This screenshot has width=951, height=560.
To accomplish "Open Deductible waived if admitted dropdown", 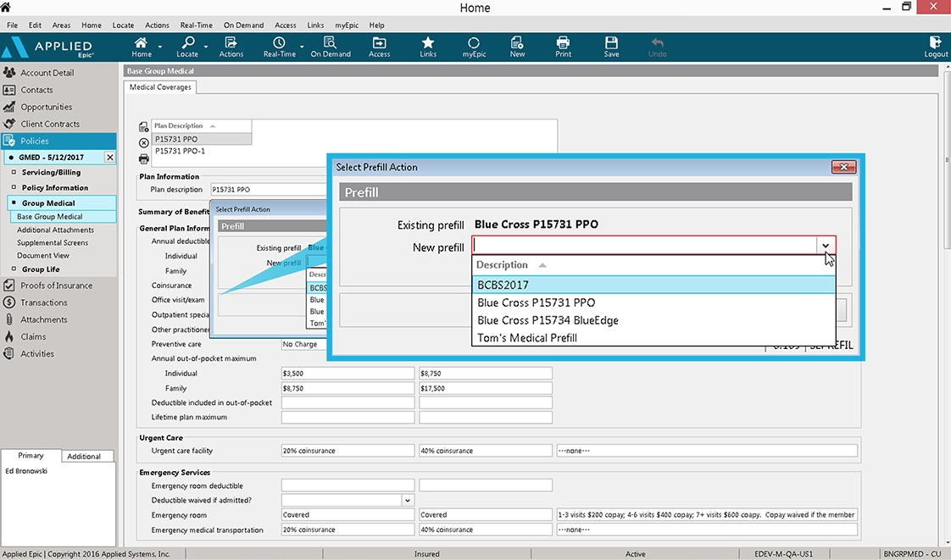I will [408, 500].
